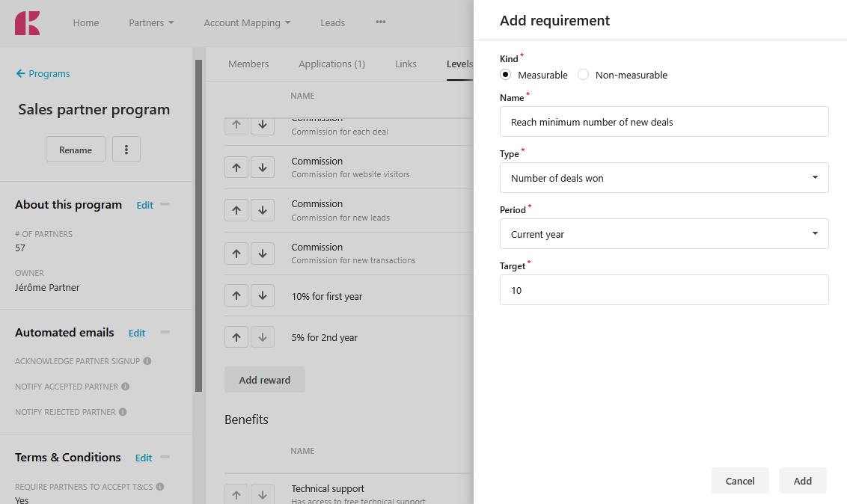The height and width of the screenshot is (504, 847).
Task: Move 'Commission for website visitors' up
Action: point(236,168)
